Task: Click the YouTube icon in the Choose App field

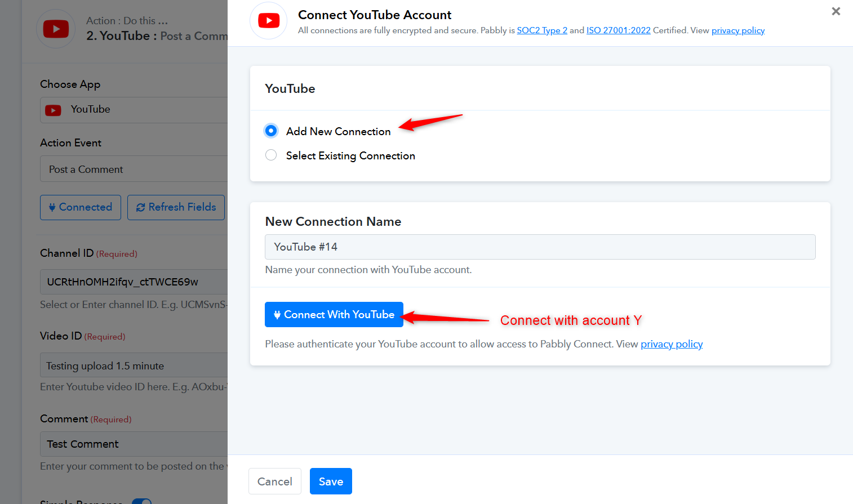Action: pos(54,110)
